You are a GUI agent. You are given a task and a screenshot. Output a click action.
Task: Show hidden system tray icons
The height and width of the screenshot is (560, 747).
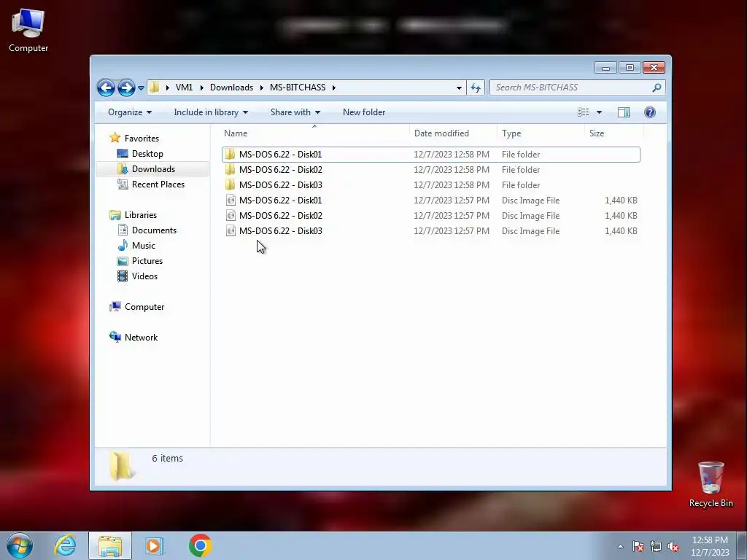pos(620,546)
